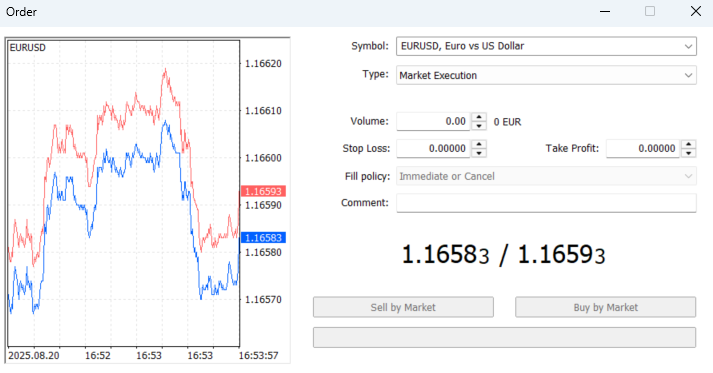Click the Buy by Market button
This screenshot has height=373, width=713.
605,307
